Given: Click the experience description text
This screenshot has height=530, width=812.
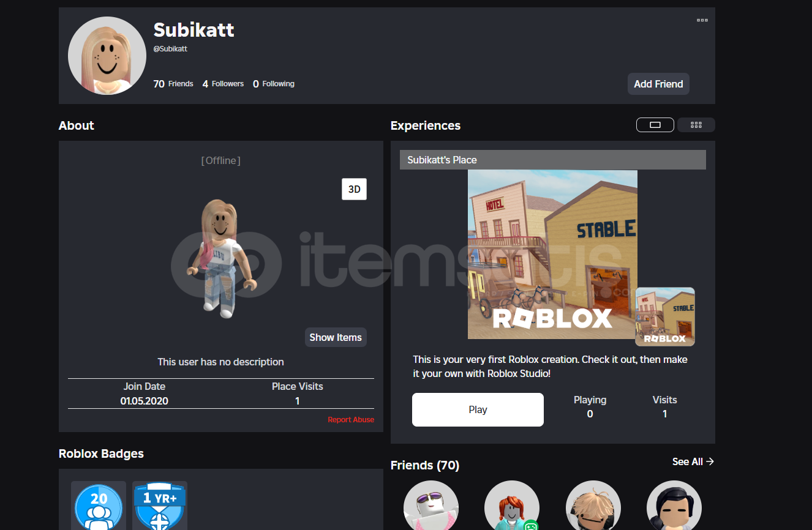Looking at the screenshot, I should [x=551, y=366].
